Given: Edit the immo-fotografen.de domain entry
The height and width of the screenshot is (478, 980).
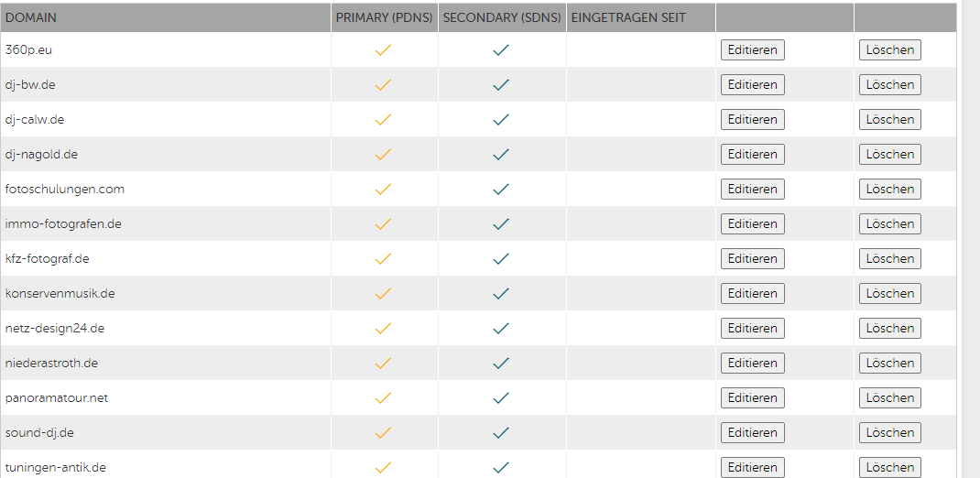Looking at the screenshot, I should (752, 224).
